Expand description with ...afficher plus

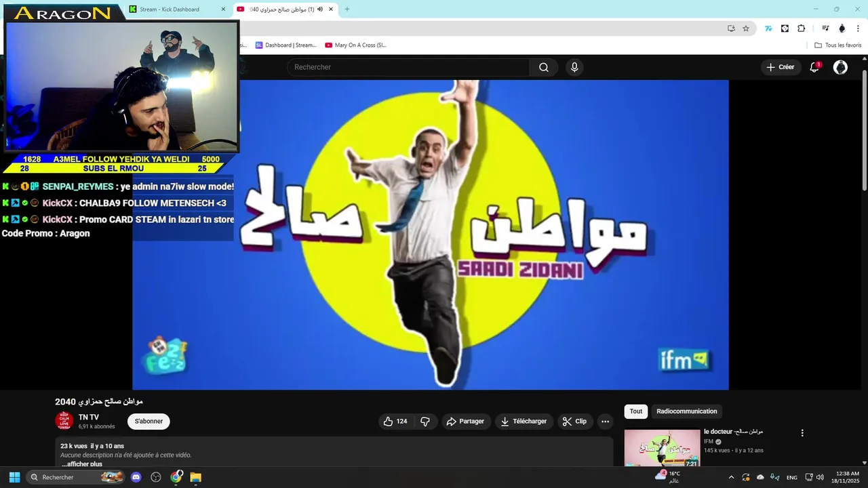(x=82, y=464)
